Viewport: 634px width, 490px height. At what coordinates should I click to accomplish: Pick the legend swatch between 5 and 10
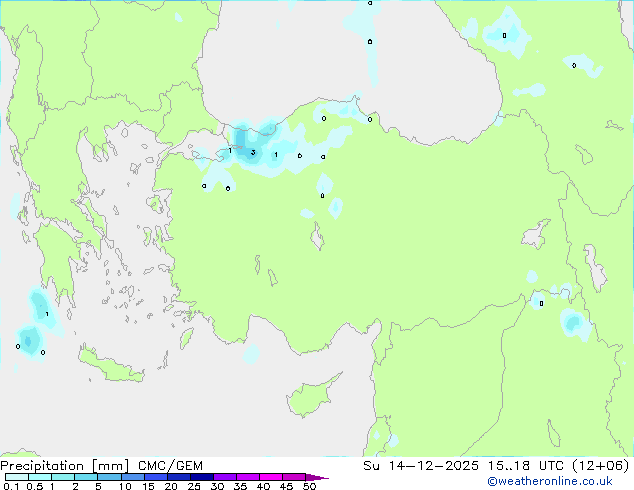click(x=110, y=477)
